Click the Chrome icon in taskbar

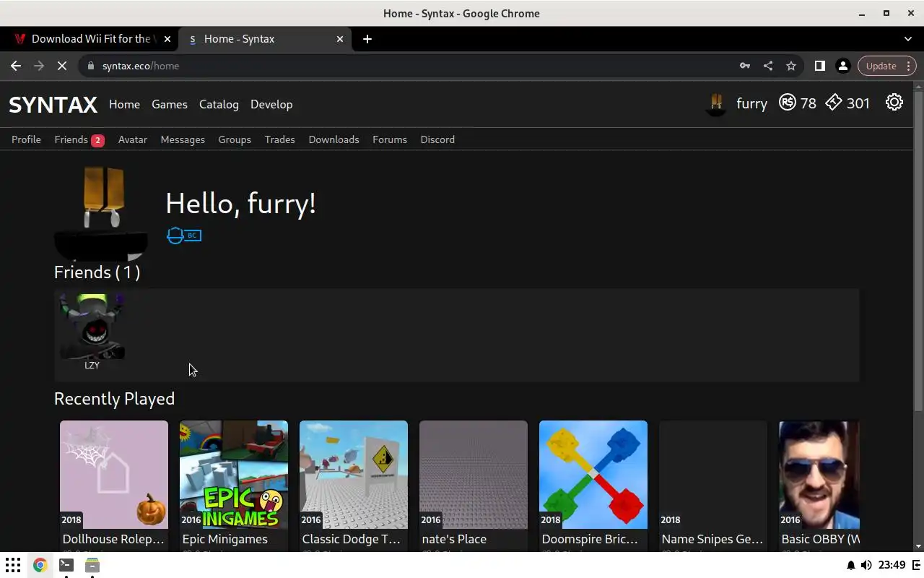(40, 565)
